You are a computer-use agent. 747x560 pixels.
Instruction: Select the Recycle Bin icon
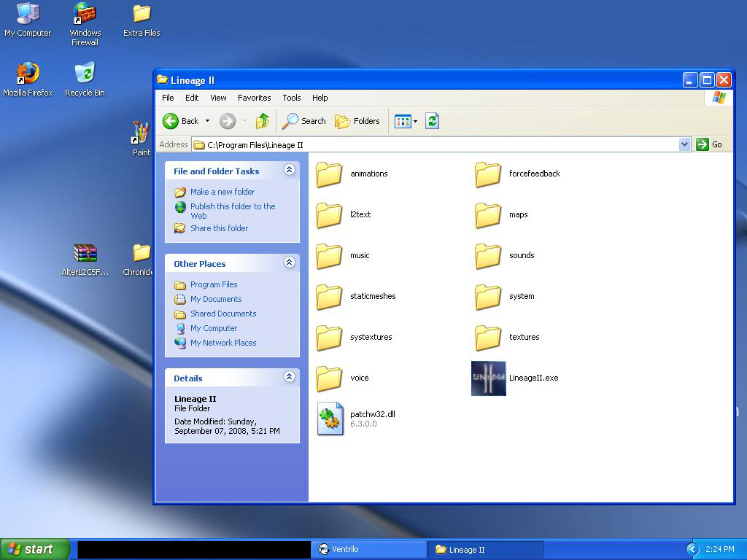(x=85, y=79)
